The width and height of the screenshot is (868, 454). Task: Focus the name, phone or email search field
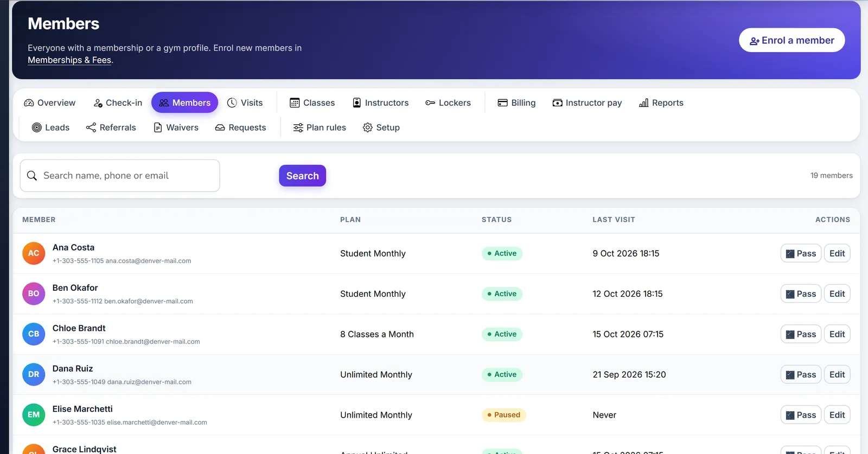(120, 176)
